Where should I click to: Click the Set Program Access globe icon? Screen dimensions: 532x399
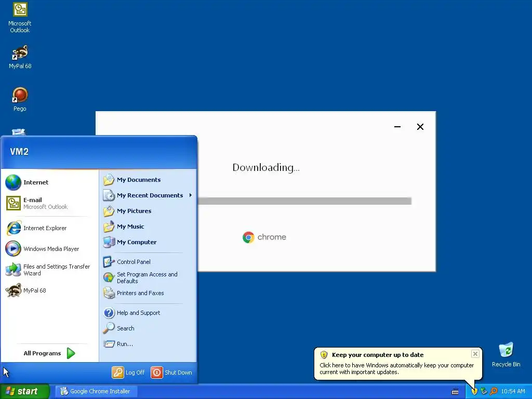[x=109, y=277]
